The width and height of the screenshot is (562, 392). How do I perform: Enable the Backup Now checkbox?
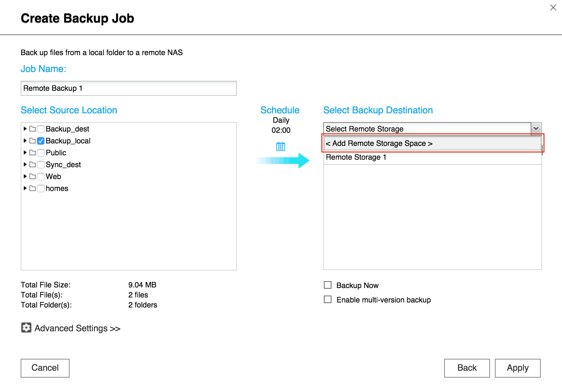(328, 285)
